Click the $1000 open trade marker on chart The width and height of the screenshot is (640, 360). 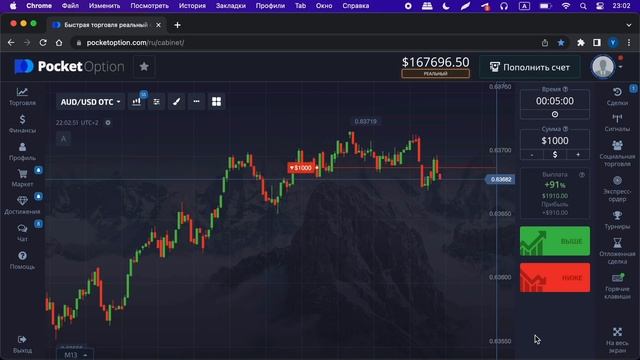coord(301,168)
